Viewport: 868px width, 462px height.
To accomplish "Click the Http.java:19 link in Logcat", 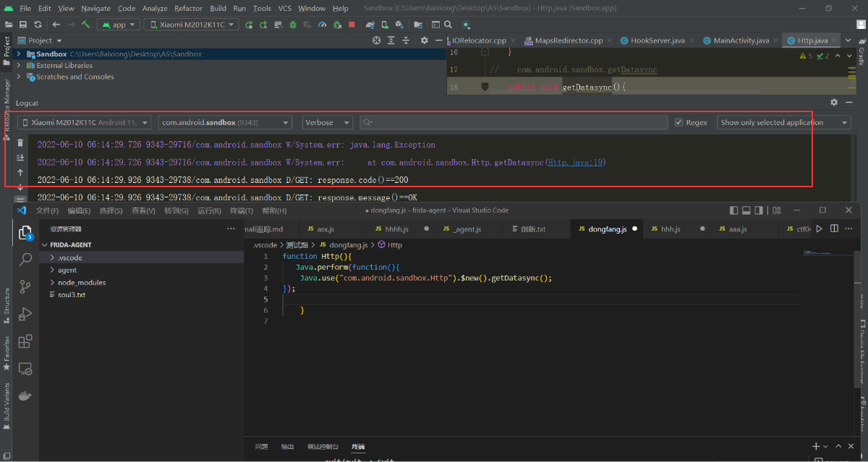I will [575, 163].
